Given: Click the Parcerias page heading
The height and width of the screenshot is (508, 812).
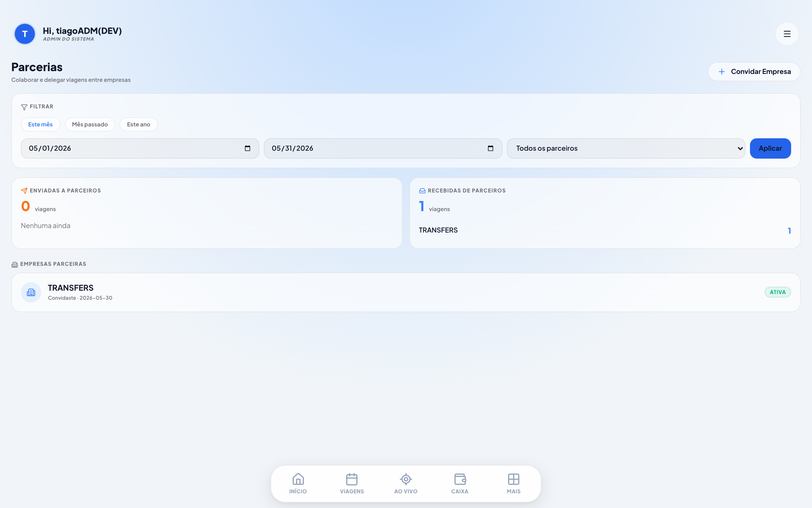Looking at the screenshot, I should [x=37, y=67].
